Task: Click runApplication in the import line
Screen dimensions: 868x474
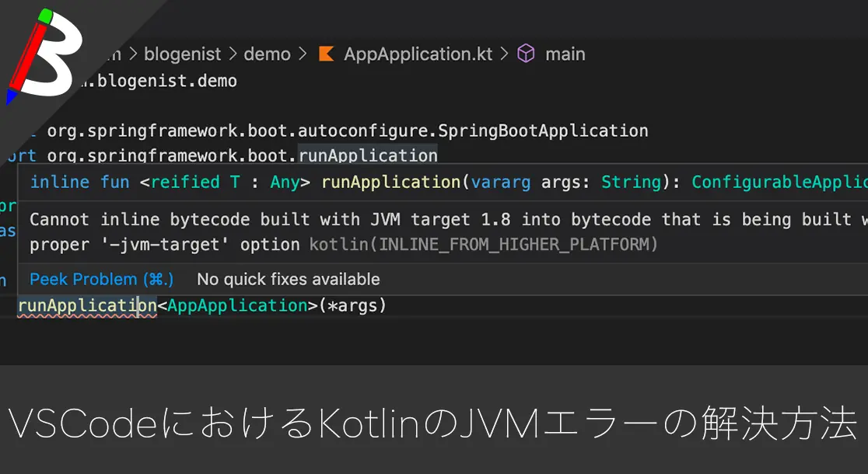Action: click(368, 155)
